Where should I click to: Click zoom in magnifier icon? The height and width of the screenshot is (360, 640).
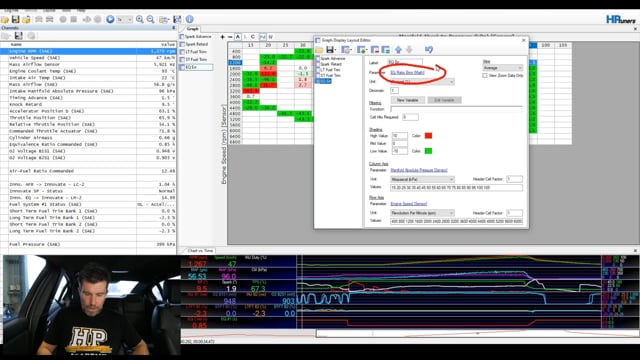[x=140, y=19]
